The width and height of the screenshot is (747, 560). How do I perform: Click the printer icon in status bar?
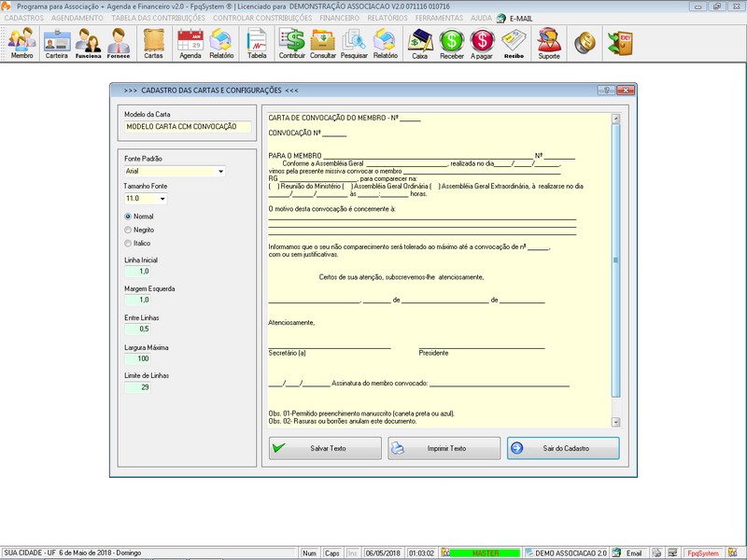(657, 553)
